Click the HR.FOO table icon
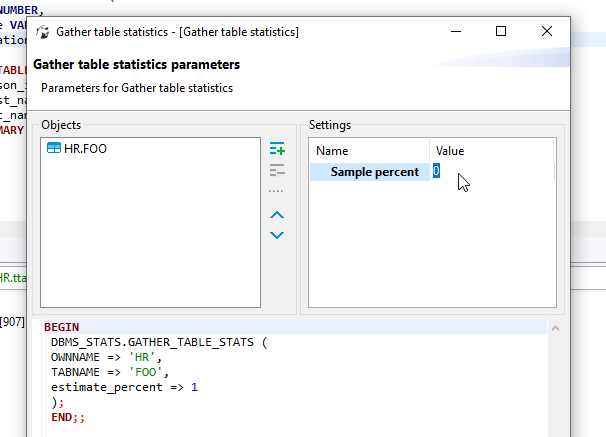606x437 pixels. 54,148
